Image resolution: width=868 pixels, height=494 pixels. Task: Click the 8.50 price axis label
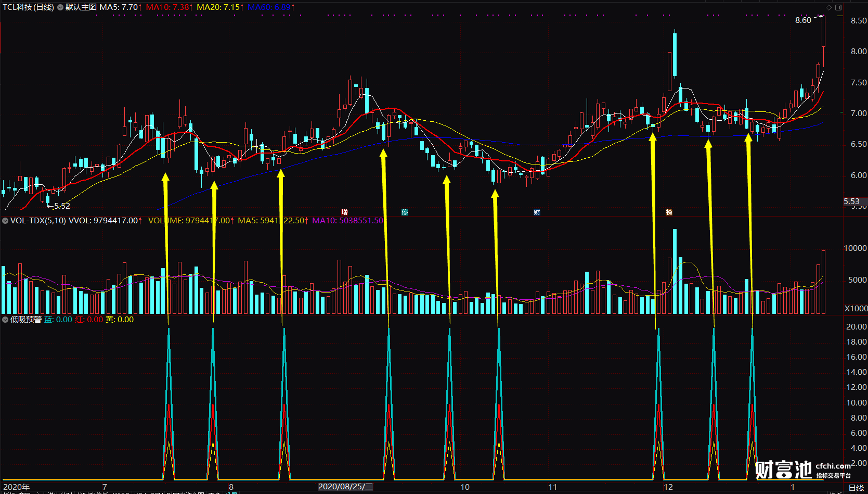click(859, 21)
